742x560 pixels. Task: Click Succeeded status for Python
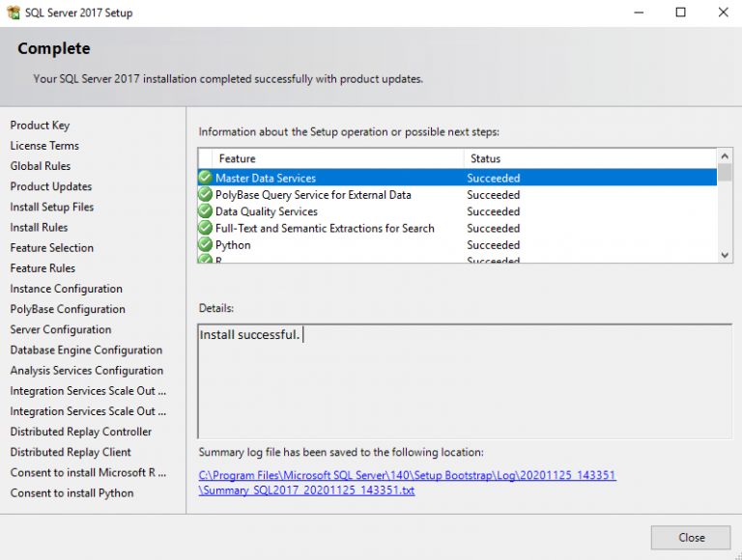tap(493, 245)
